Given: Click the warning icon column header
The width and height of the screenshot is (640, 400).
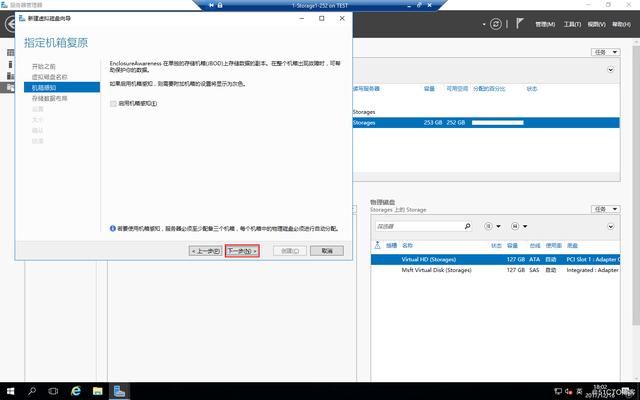Looking at the screenshot, I should (377, 245).
